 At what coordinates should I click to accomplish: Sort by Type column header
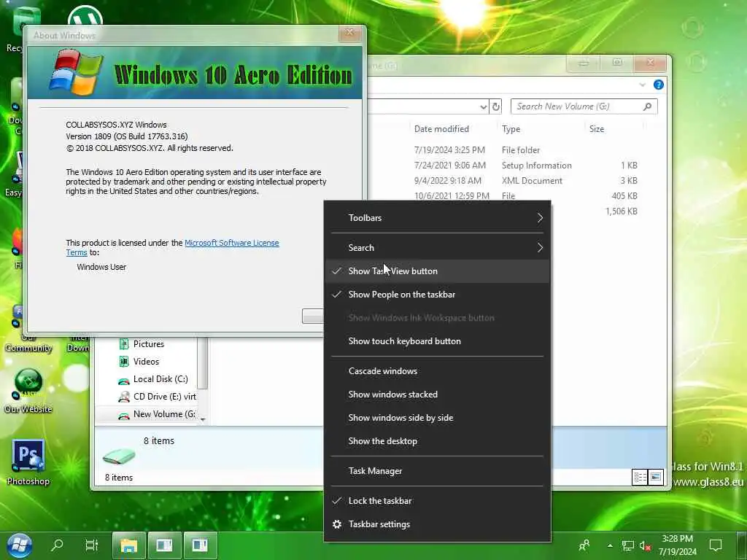click(511, 129)
